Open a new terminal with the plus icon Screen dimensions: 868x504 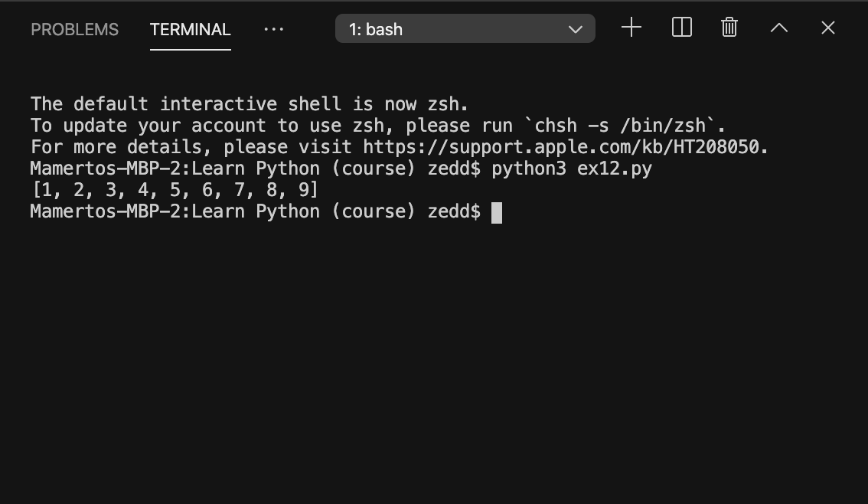tap(631, 28)
